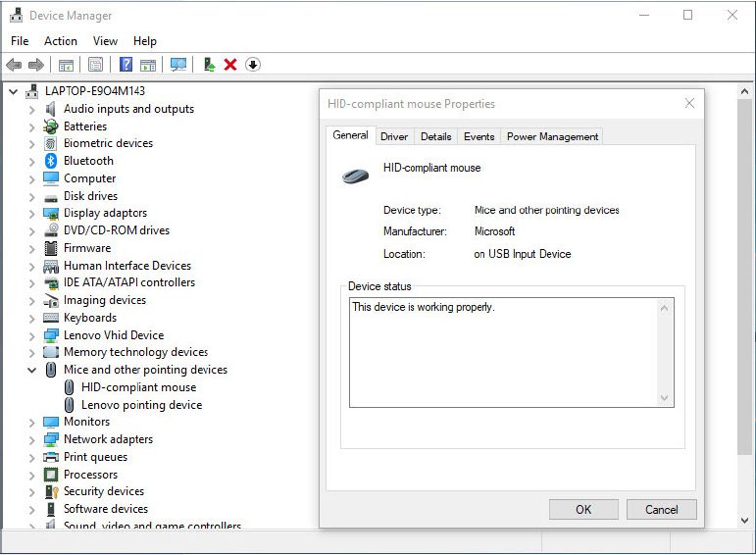Click the blue Help question mark icon
This screenshot has height=555, width=756.
126,65
